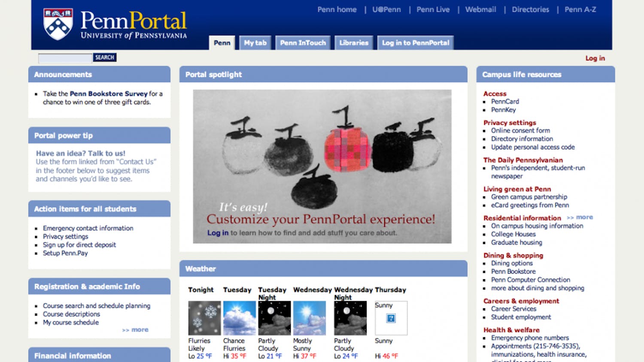The width and height of the screenshot is (644, 362).
Task: Click the search text field
Action: [x=65, y=58]
